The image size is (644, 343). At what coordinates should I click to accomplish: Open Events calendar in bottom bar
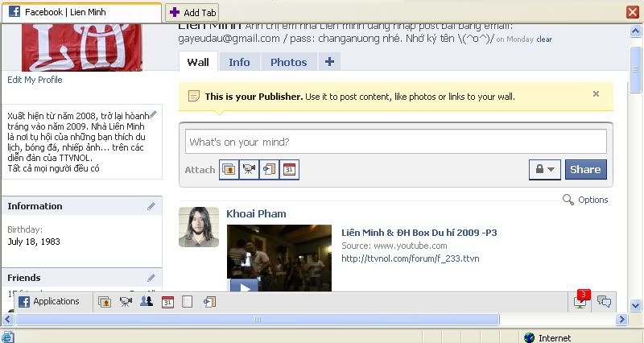point(167,302)
